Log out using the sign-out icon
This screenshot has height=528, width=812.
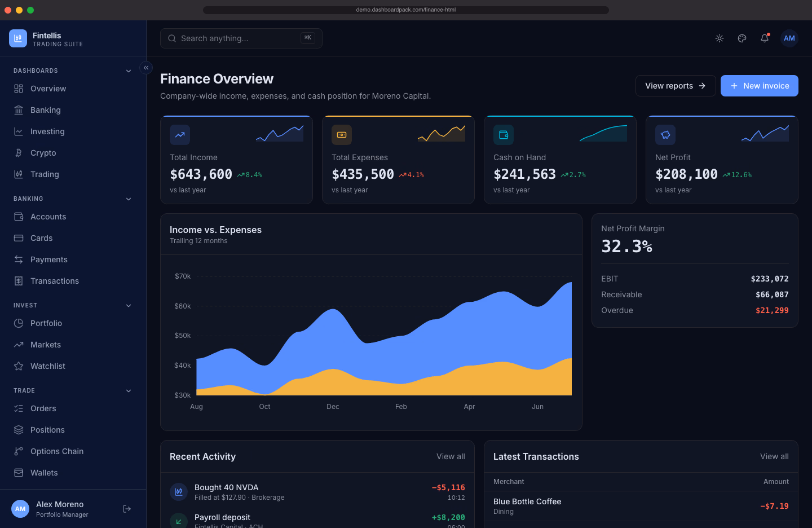(x=127, y=509)
